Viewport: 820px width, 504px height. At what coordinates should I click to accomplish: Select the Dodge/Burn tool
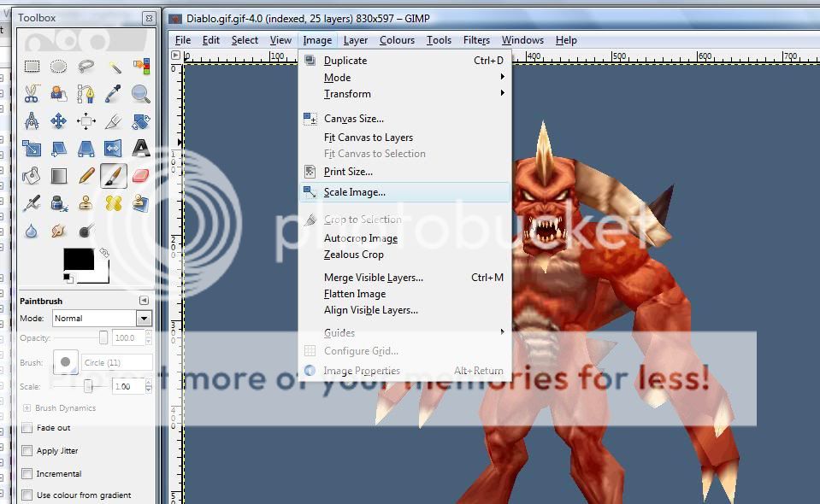click(x=86, y=231)
